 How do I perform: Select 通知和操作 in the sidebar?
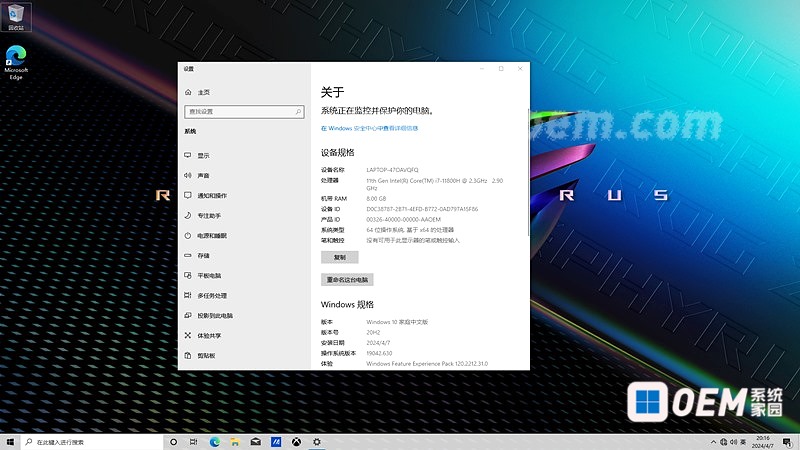(212, 195)
